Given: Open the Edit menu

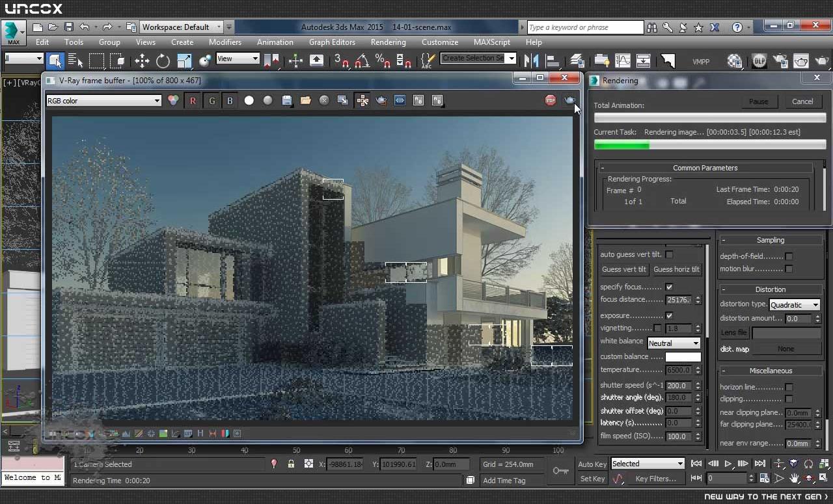Looking at the screenshot, I should pyautogui.click(x=42, y=42).
